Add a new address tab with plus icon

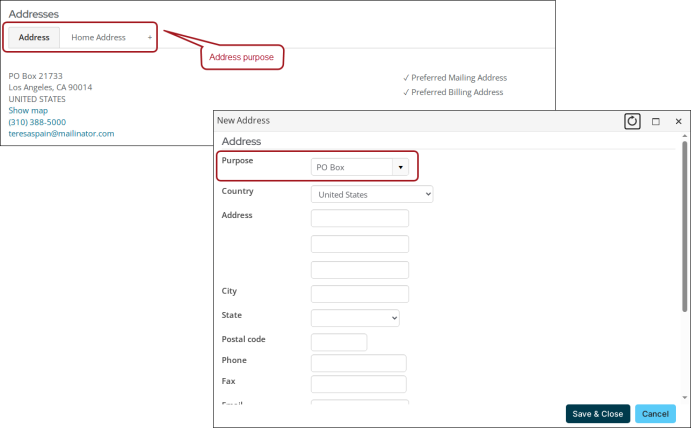tap(150, 37)
